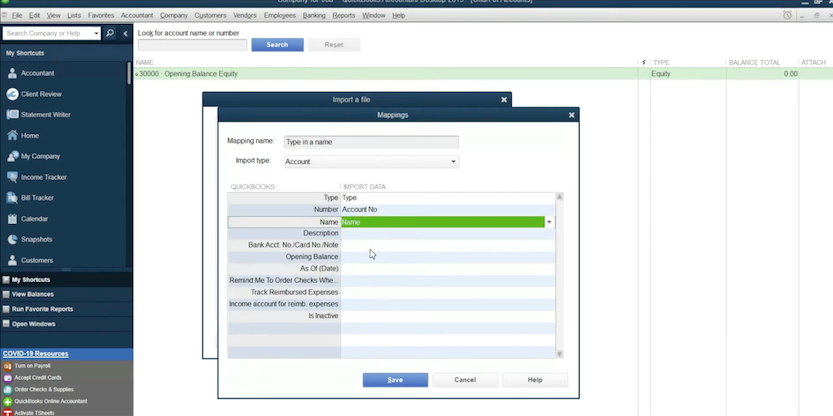
Task: Click Accept Credit Cards icon
Action: [x=7, y=378]
